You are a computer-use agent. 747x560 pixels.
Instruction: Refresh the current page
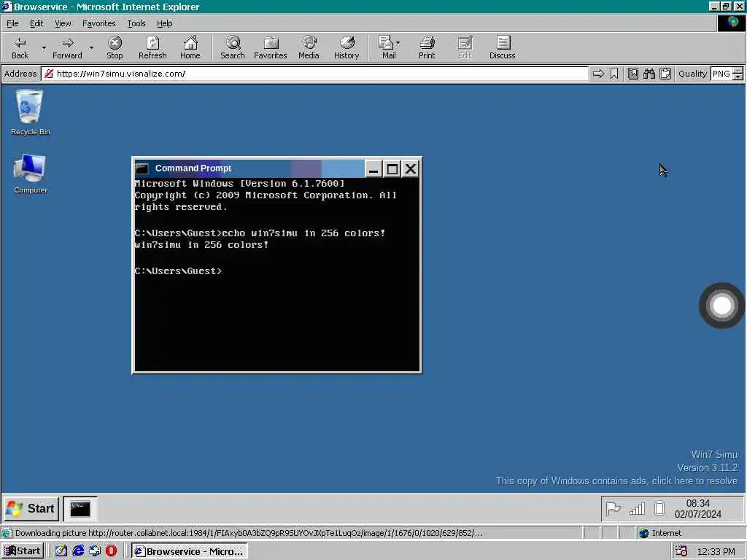[x=152, y=47]
